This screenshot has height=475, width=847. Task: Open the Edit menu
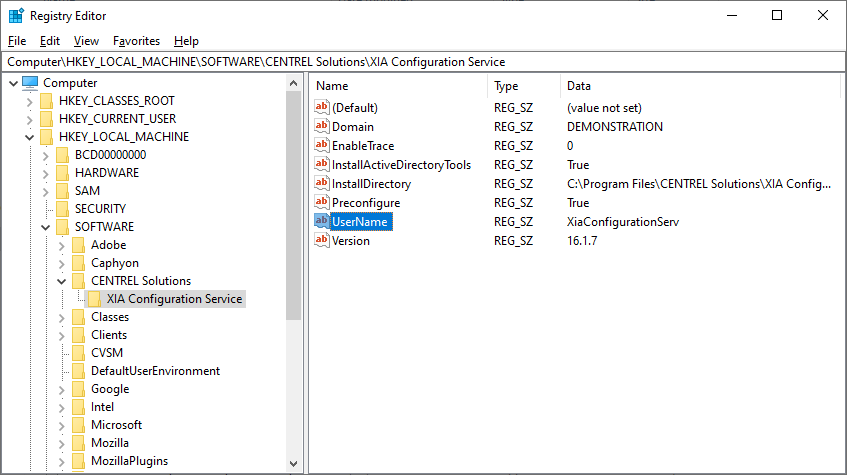[x=50, y=41]
